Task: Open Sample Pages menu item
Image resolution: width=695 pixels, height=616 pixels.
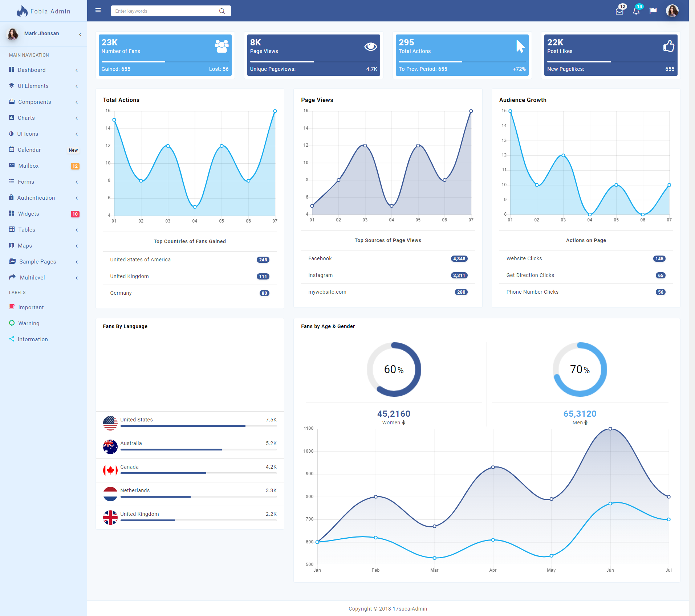Action: [44, 261]
